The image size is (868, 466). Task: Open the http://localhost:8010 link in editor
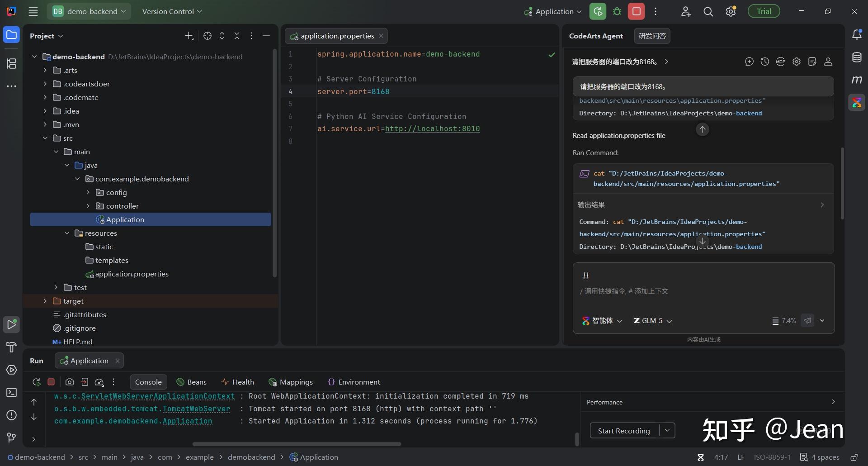coord(432,128)
